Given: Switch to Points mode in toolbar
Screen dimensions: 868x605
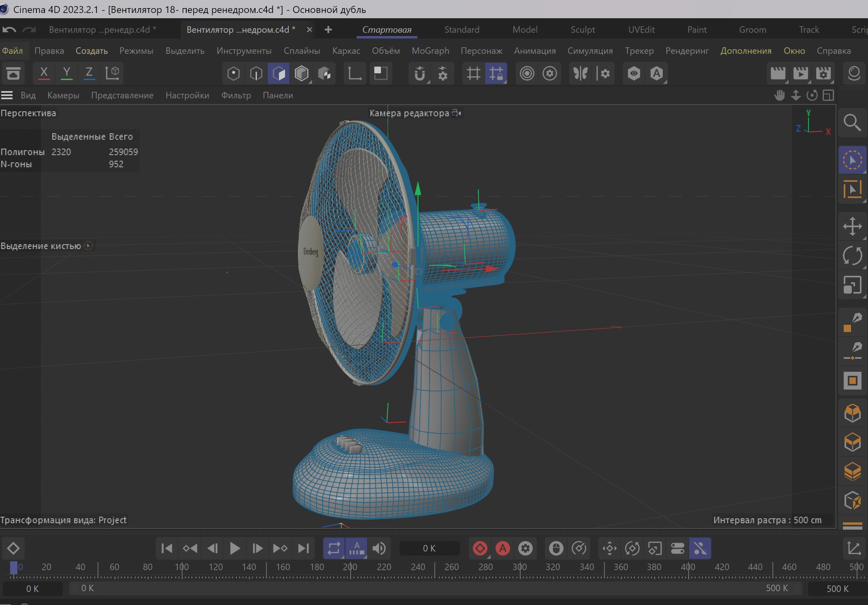Looking at the screenshot, I should [233, 73].
